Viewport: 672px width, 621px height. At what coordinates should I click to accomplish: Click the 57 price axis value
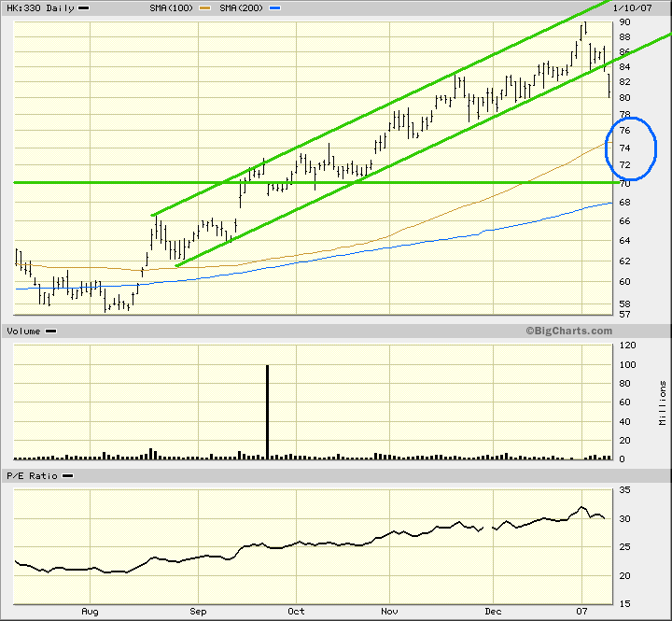point(624,314)
